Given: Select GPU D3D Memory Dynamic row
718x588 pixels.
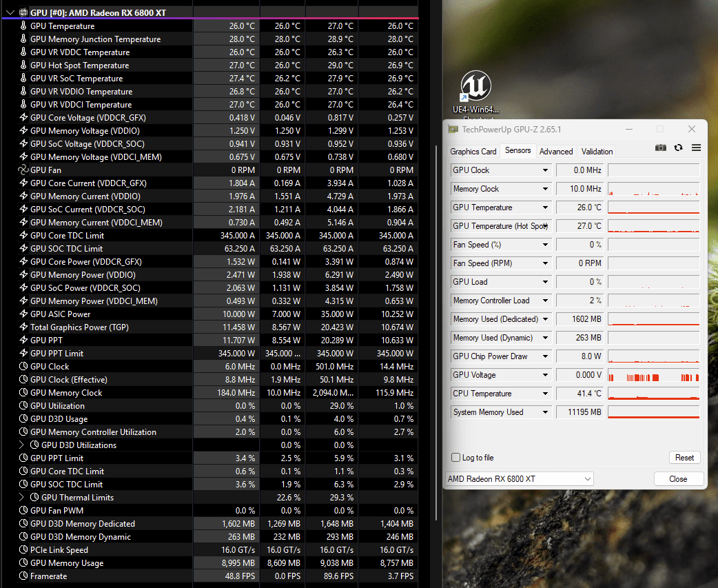Looking at the screenshot, I should click(209, 537).
